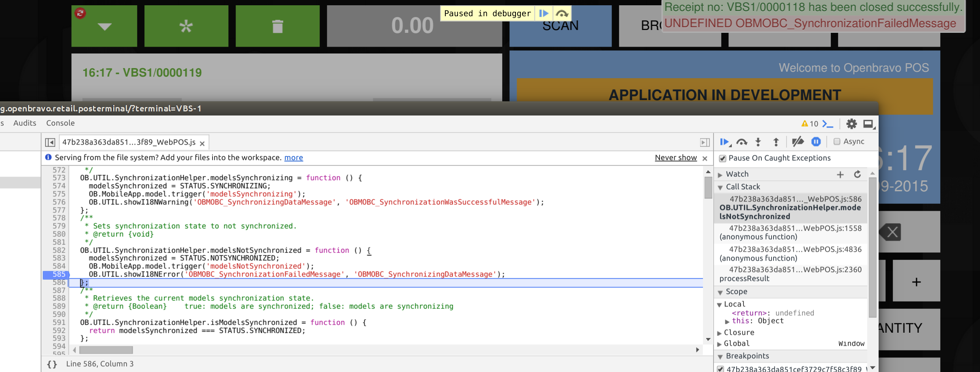
Task: Pretty print source with braces icon
Action: click(52, 364)
